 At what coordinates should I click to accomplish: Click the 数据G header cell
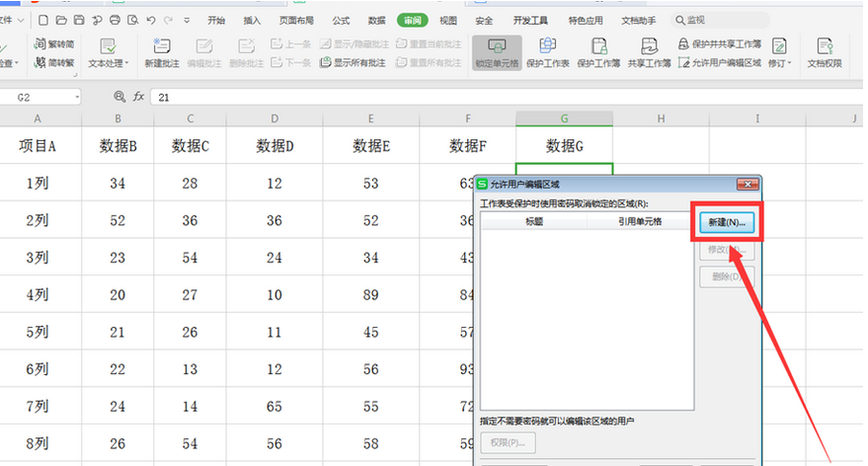pos(564,145)
